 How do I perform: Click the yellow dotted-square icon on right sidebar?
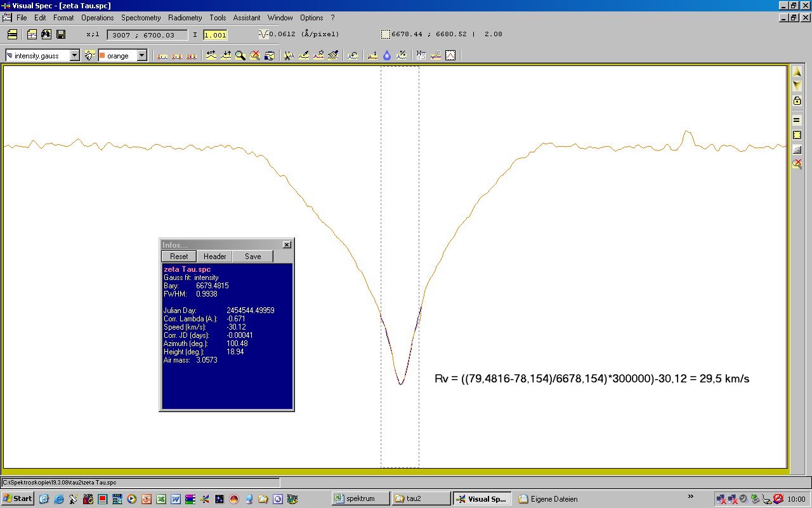tap(797, 135)
